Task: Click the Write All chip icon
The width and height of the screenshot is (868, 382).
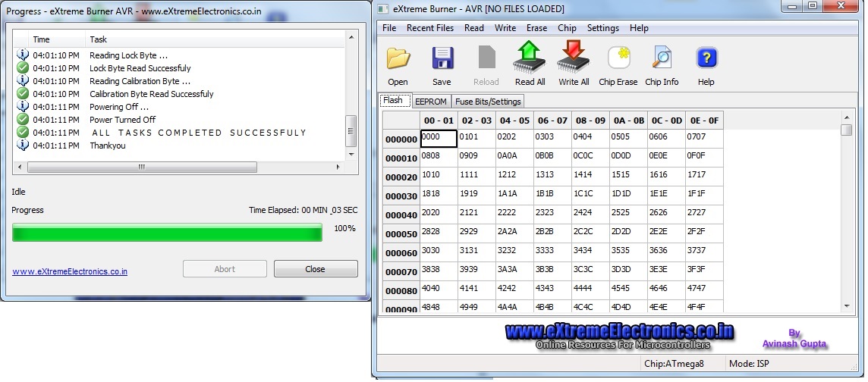Action: point(574,58)
